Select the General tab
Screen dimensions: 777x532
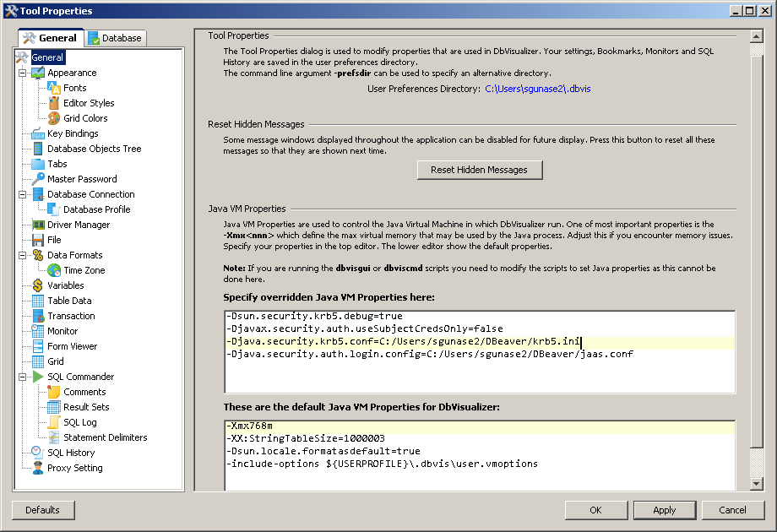51,38
